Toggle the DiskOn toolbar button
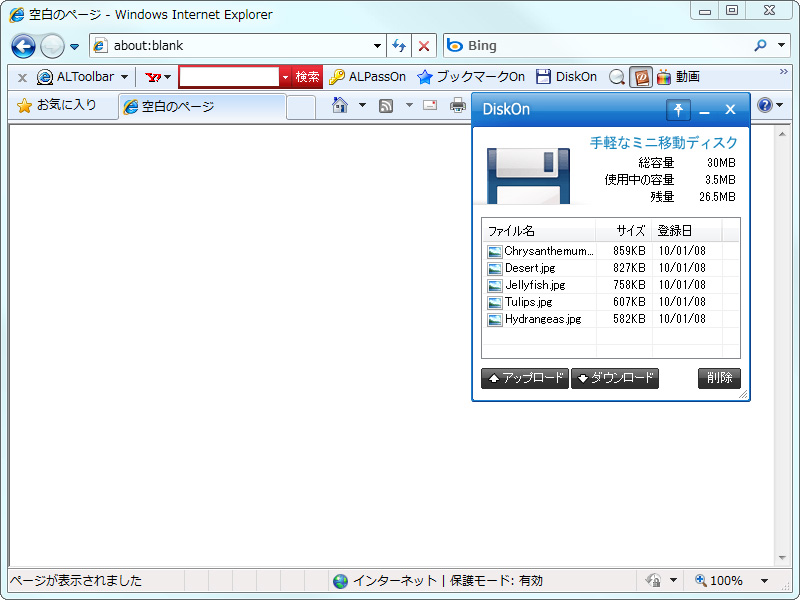 [x=566, y=77]
